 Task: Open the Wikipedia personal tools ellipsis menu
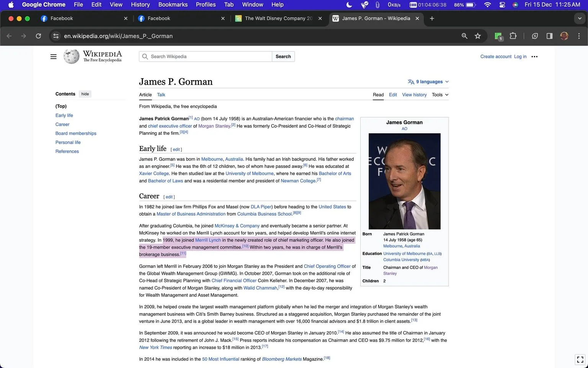tap(534, 57)
